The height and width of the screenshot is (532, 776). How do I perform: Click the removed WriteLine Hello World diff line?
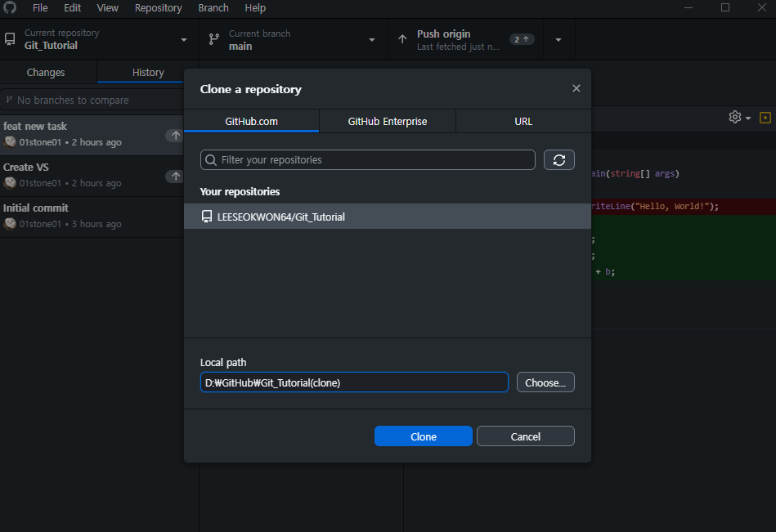pos(684,206)
